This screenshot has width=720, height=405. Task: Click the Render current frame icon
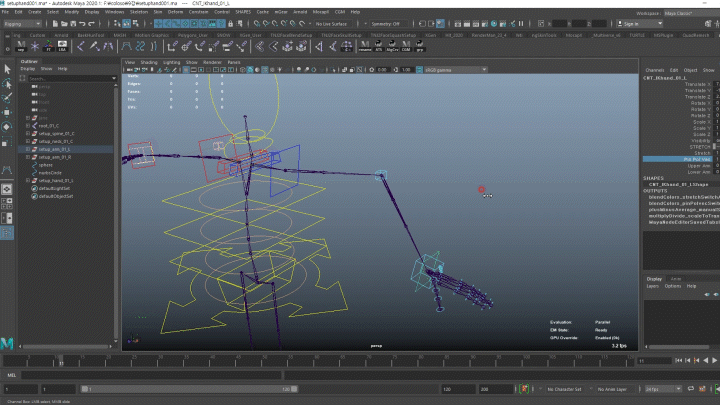[467, 23]
